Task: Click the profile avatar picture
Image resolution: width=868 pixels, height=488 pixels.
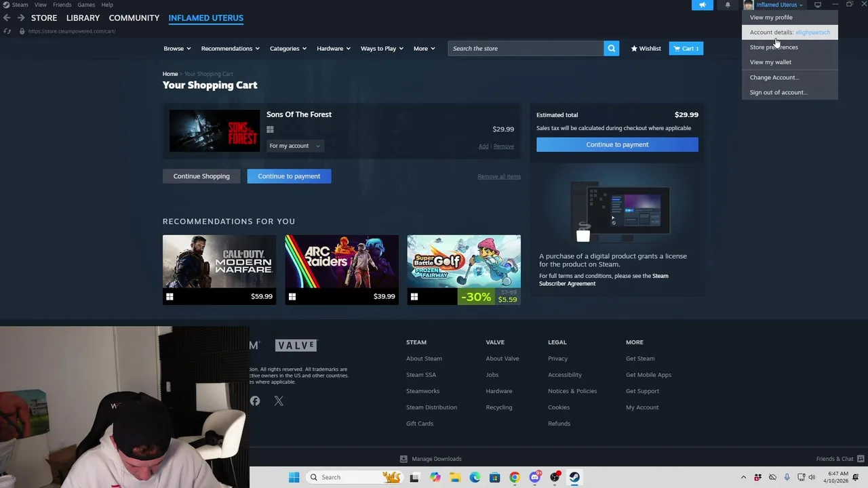Action: point(749,5)
